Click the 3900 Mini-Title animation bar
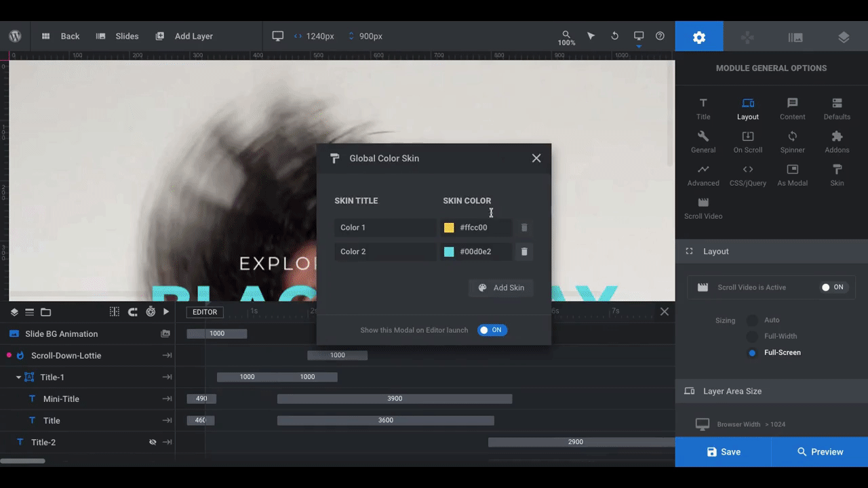Viewport: 868px width, 488px height. coord(395,399)
